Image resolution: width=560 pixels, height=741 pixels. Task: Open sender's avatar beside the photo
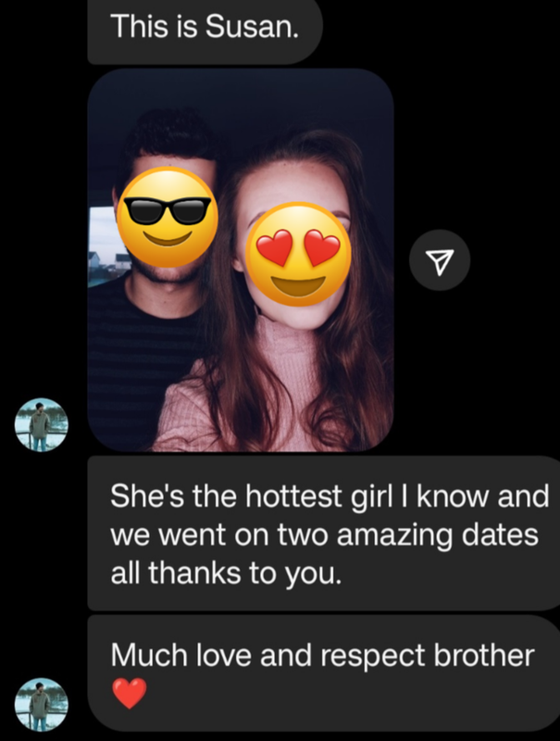(x=42, y=425)
